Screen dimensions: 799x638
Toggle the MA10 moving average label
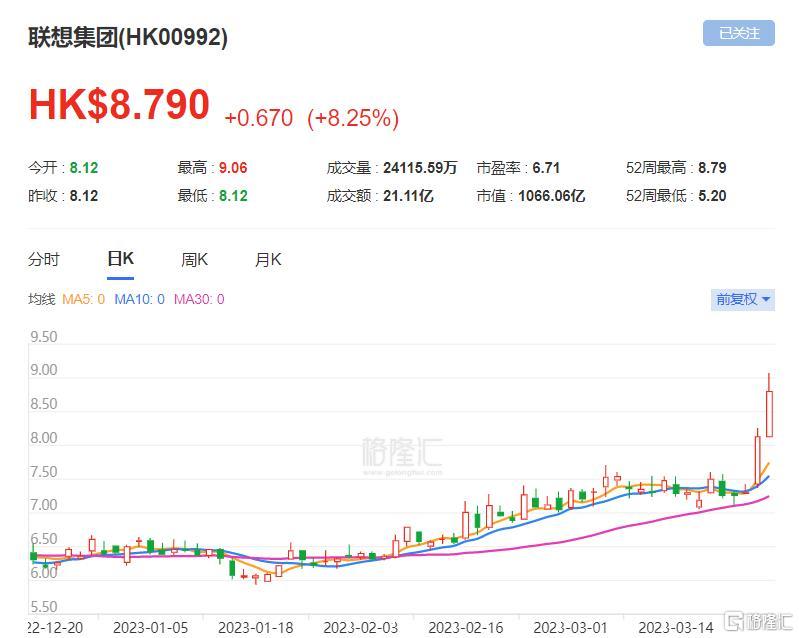pyautogui.click(x=139, y=299)
